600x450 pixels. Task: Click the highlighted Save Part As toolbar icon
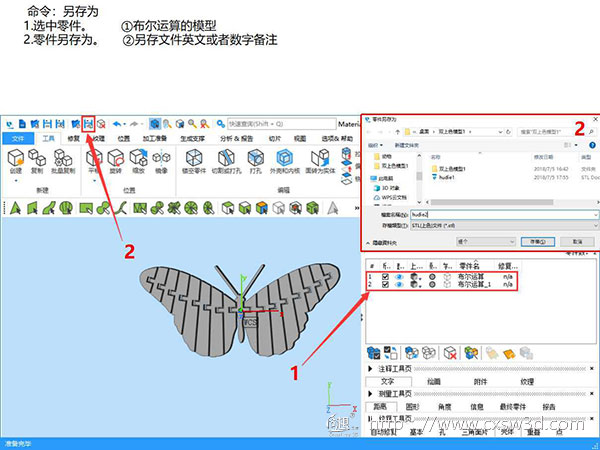tap(89, 122)
